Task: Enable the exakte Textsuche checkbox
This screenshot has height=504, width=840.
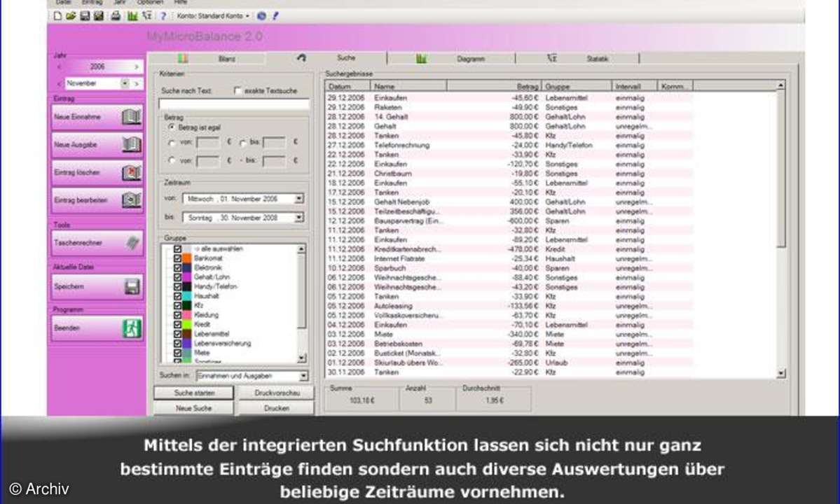Action: (x=238, y=91)
